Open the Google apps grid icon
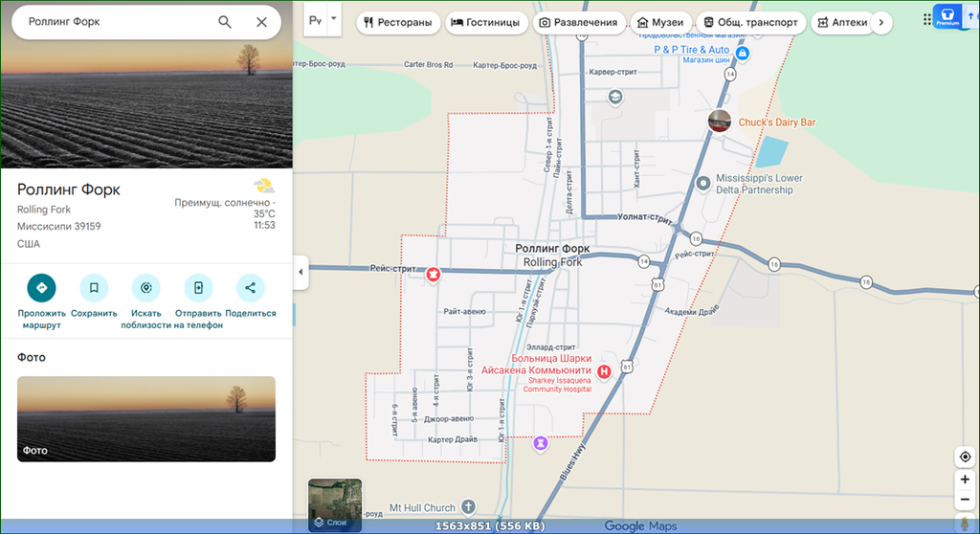Image resolution: width=980 pixels, height=534 pixels. click(926, 20)
